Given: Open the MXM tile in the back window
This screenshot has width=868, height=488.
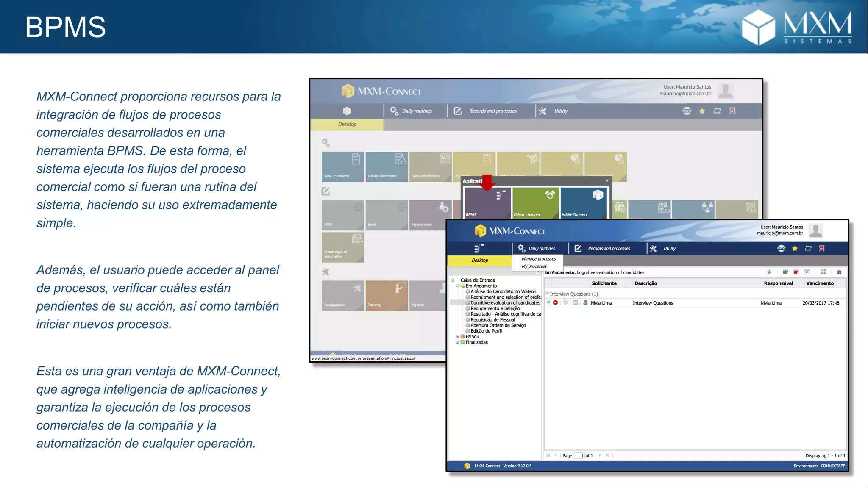Looking at the screenshot, I should [x=343, y=215].
